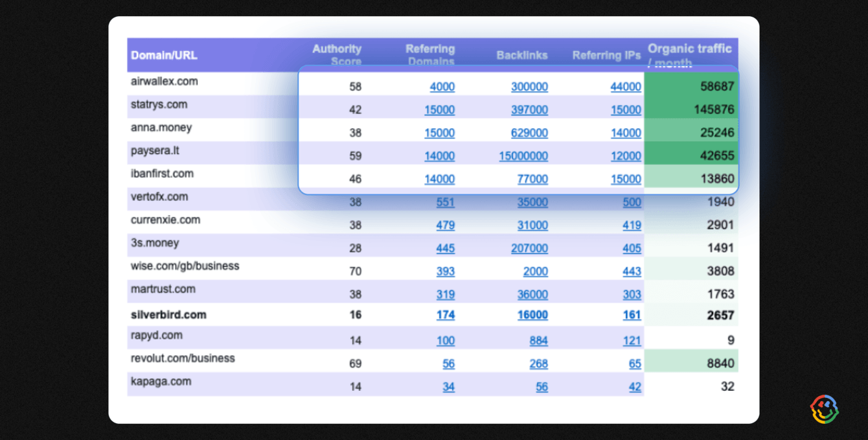The height and width of the screenshot is (440, 868).
Task: Select the paysera.lt domain cell
Action: tap(155, 151)
